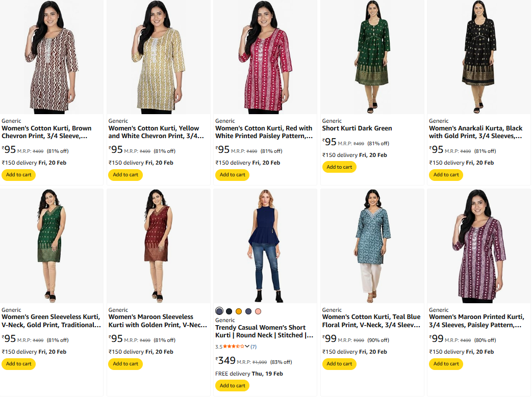Click the 3.5 star rating stars
This screenshot has width=532, height=398.
click(x=234, y=347)
